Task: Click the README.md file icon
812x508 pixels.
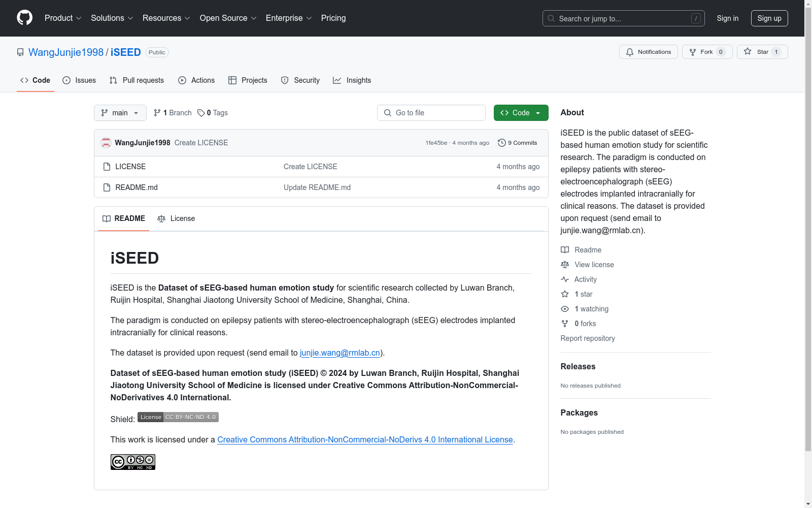Action: [107, 187]
